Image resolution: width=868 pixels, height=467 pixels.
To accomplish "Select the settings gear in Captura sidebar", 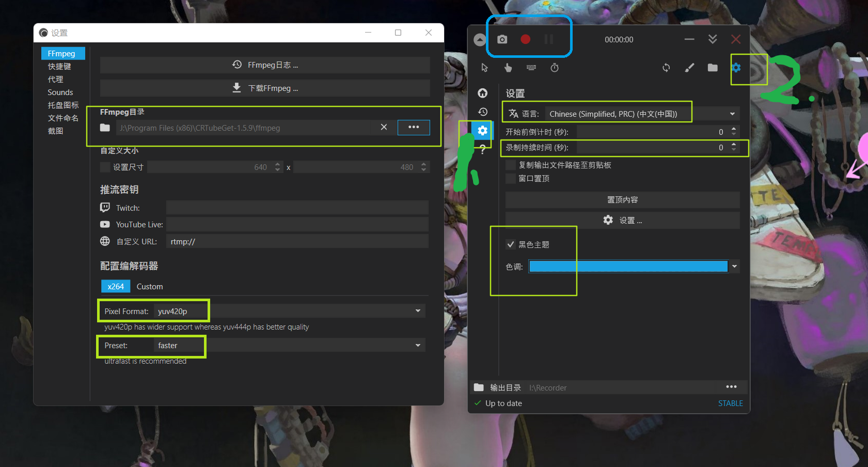I will click(482, 131).
